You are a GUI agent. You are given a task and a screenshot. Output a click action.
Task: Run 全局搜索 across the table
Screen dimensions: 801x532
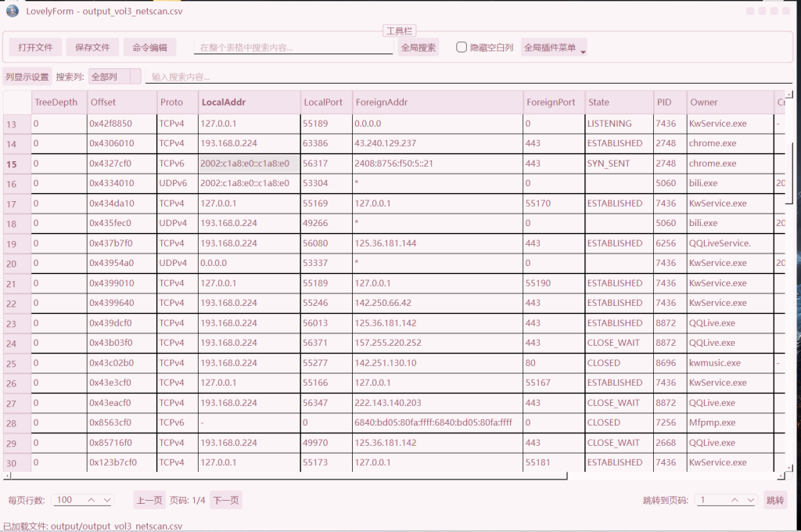click(418, 48)
